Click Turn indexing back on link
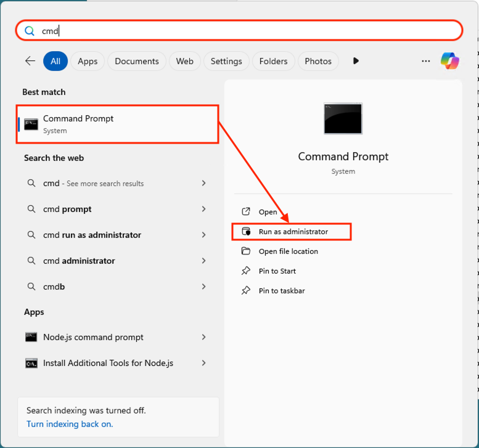 [x=70, y=424]
